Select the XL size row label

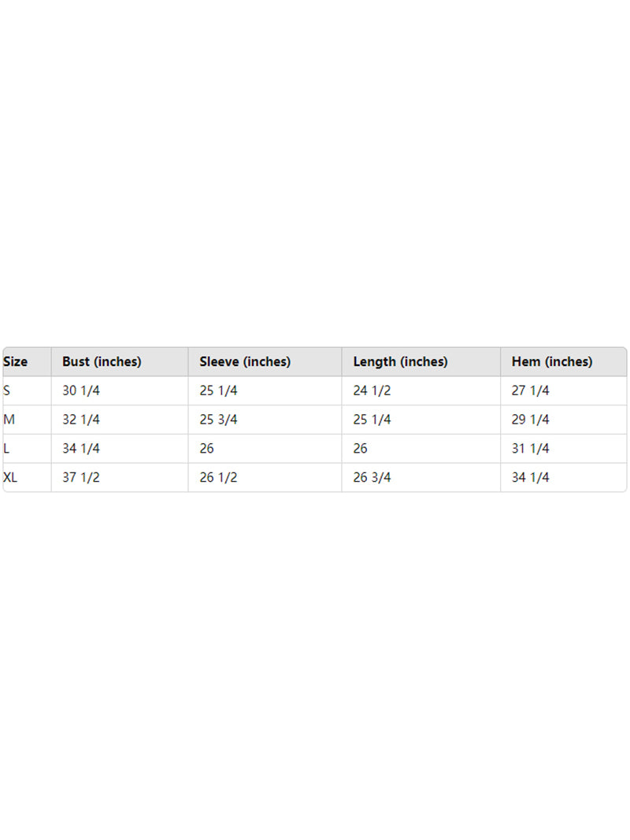pos(11,478)
